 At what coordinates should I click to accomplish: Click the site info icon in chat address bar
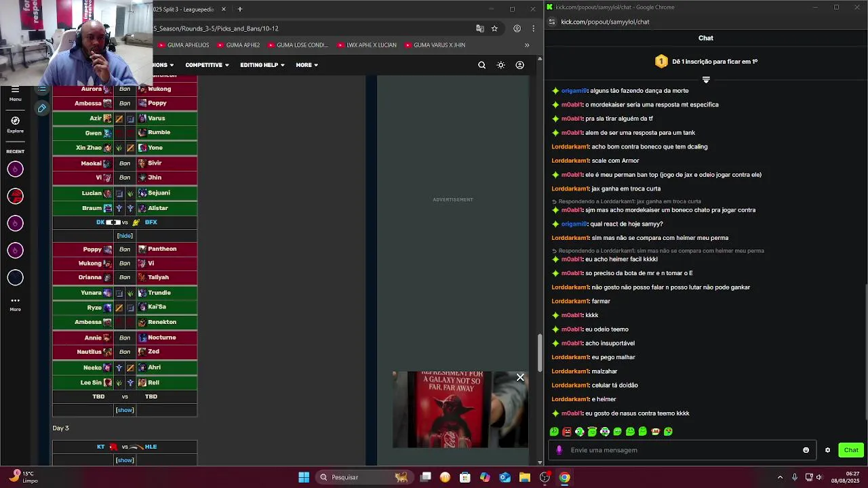552,22
